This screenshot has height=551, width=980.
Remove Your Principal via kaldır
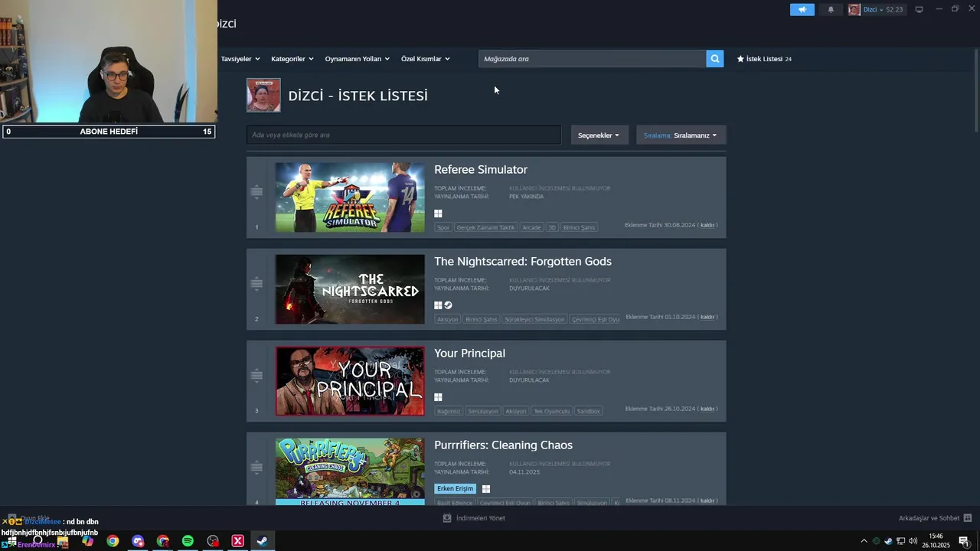point(707,409)
